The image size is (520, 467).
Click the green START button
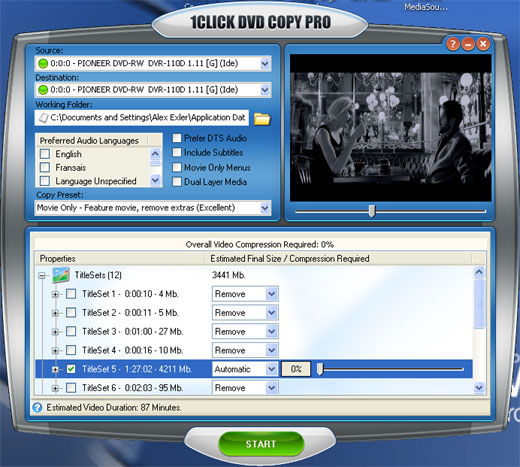pos(261,444)
